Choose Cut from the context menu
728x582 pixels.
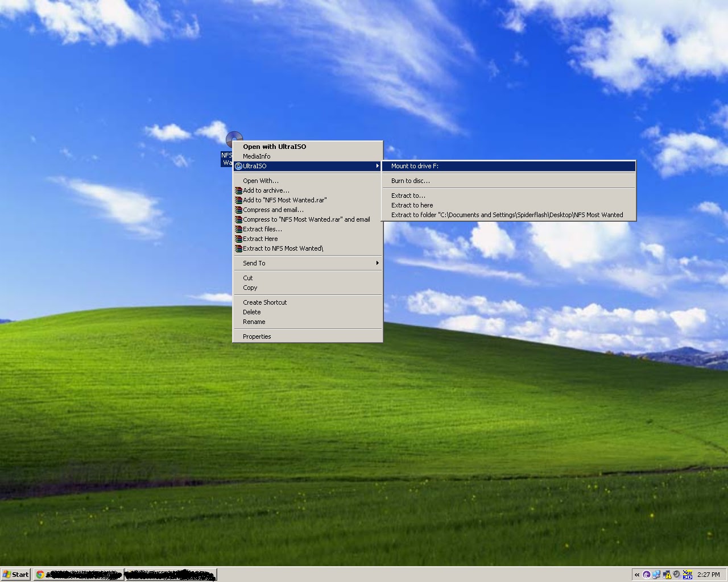[308, 278]
